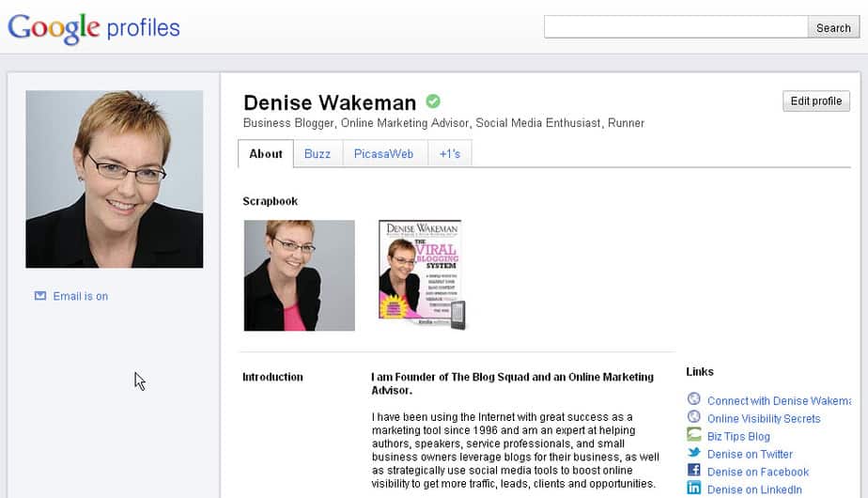Click the globe icon for Connect with Denise
The width and height of the screenshot is (868, 498).
[693, 398]
